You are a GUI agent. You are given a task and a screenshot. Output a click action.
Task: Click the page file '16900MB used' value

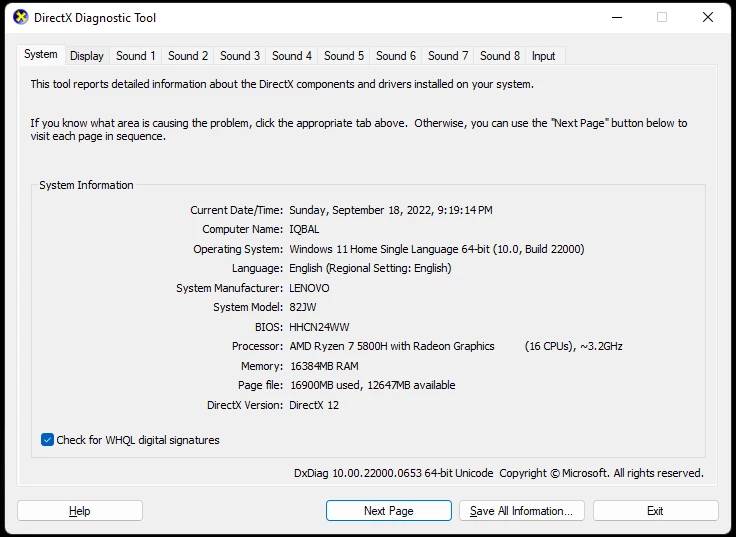click(325, 385)
